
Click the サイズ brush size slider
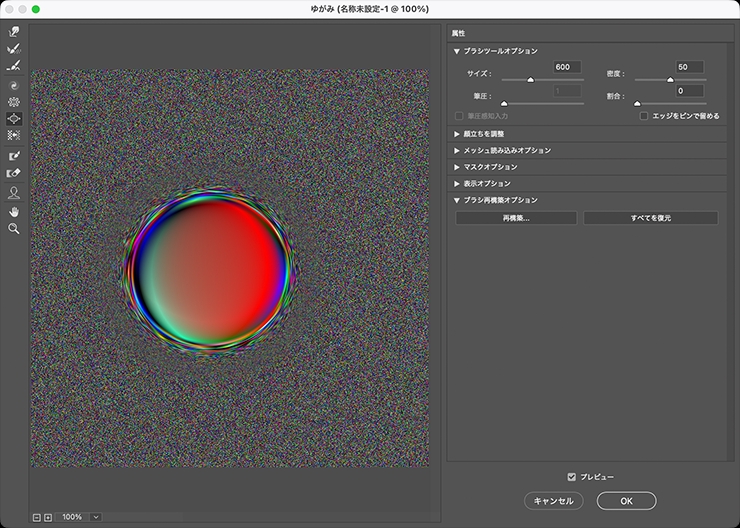530,80
